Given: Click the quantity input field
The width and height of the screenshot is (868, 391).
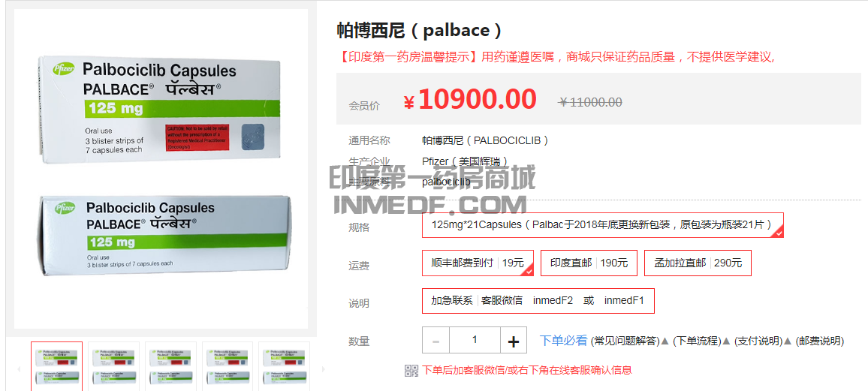Looking at the screenshot, I should (x=475, y=341).
